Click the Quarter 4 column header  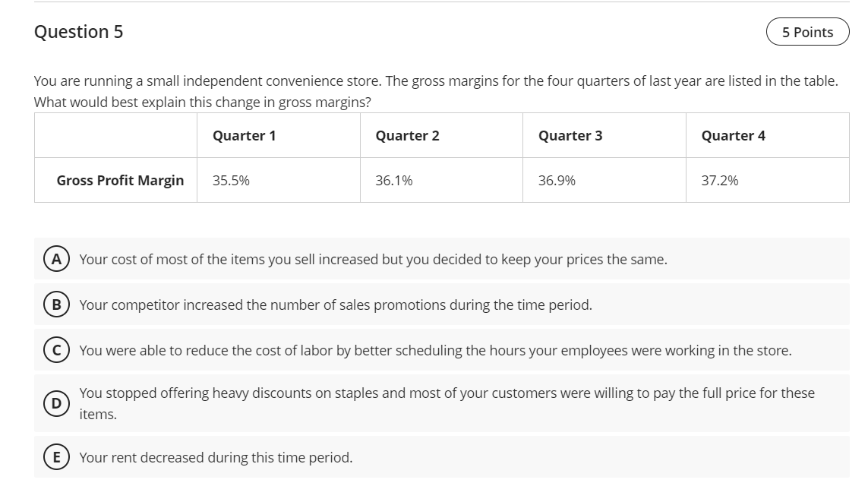[733, 136]
